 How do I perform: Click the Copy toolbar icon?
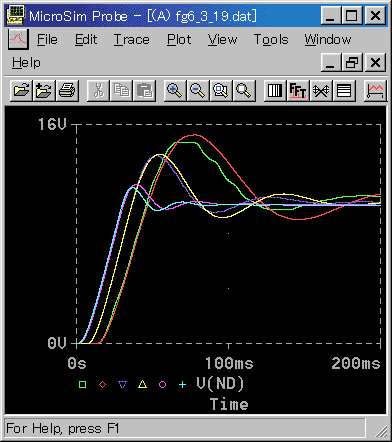coord(121,91)
